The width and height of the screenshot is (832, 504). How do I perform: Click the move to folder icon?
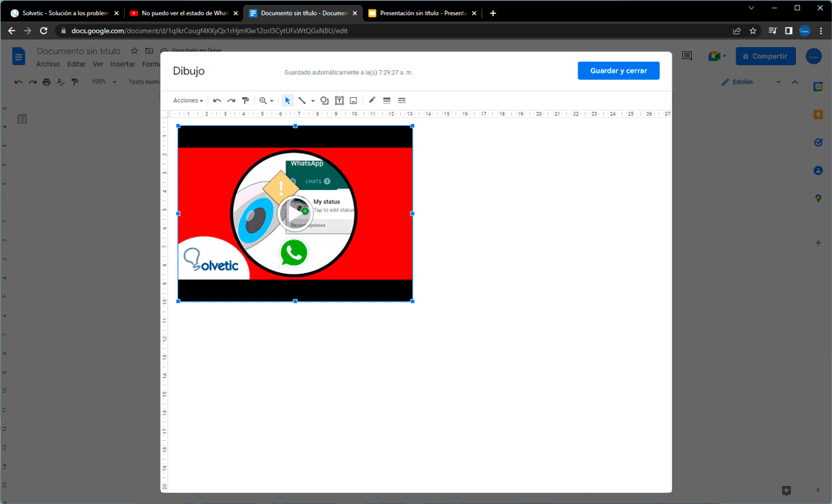pyautogui.click(x=149, y=51)
